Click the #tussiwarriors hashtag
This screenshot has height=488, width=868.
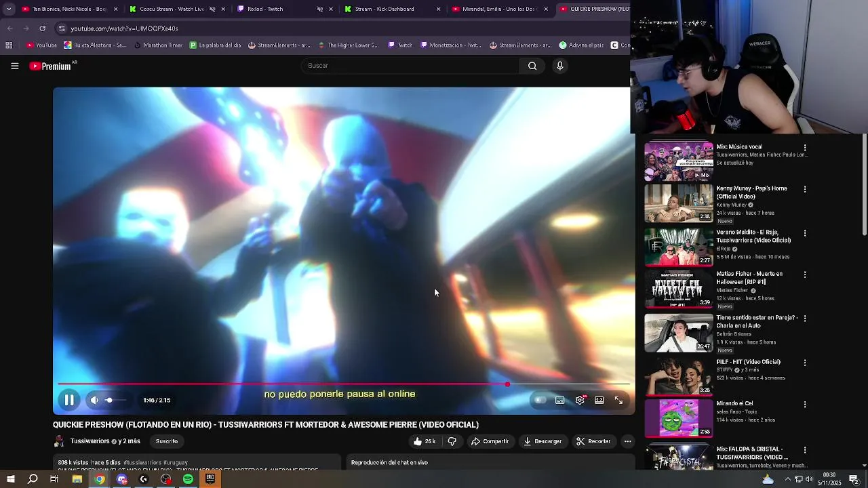click(x=142, y=462)
